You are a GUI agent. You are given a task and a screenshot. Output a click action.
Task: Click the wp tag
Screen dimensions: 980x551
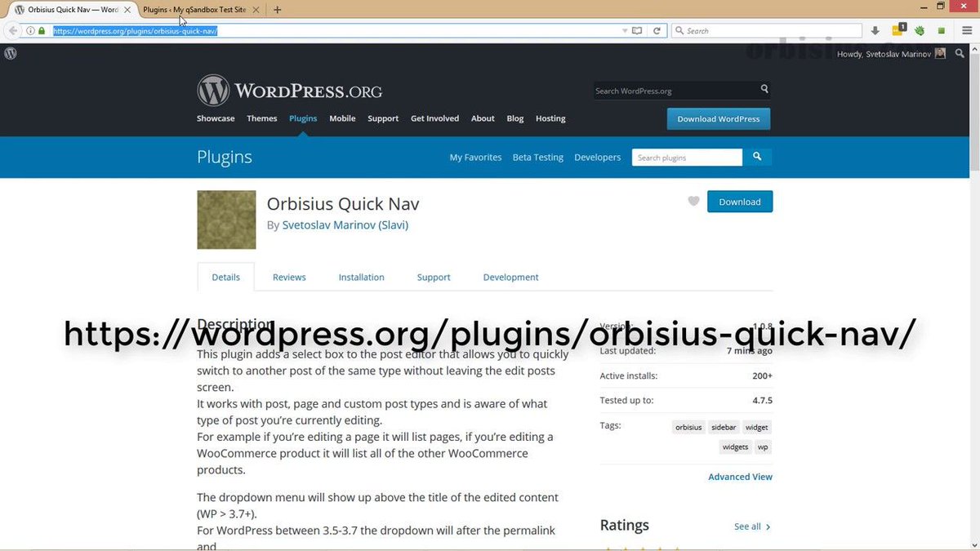762,447
